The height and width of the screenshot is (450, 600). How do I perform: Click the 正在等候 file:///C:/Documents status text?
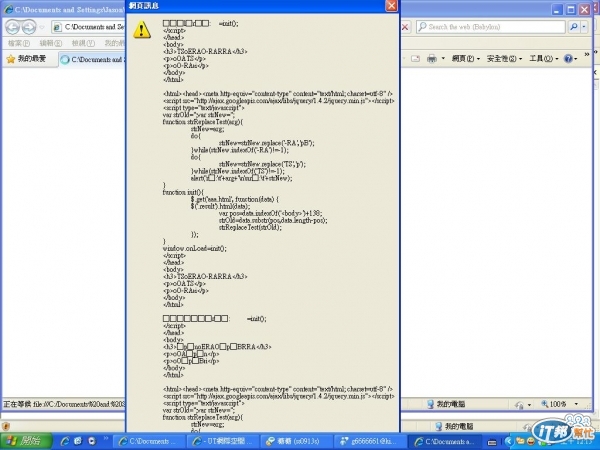click(x=64, y=404)
